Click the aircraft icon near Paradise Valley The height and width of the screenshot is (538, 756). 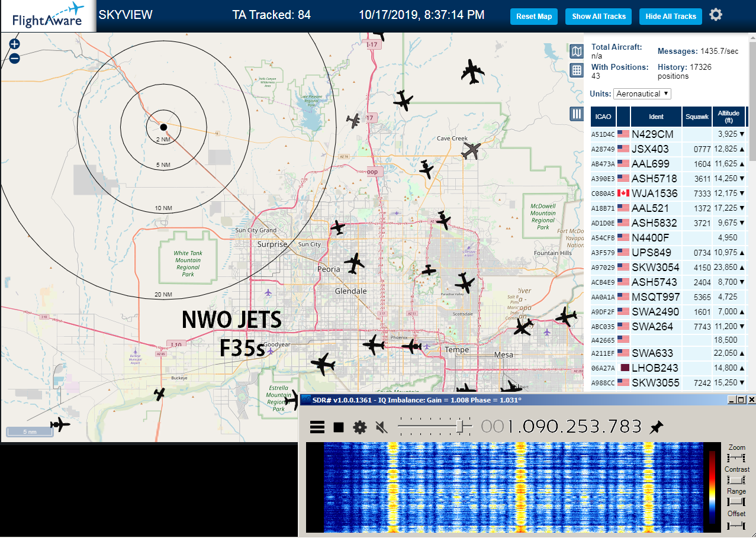(465, 283)
